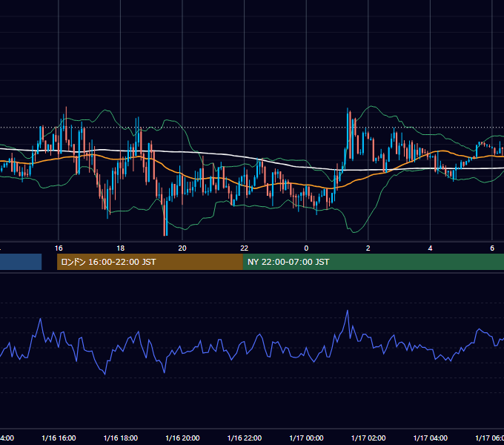This screenshot has height=445, width=504.
Task: Select the 18 hour label on upper axis
Action: tap(121, 248)
